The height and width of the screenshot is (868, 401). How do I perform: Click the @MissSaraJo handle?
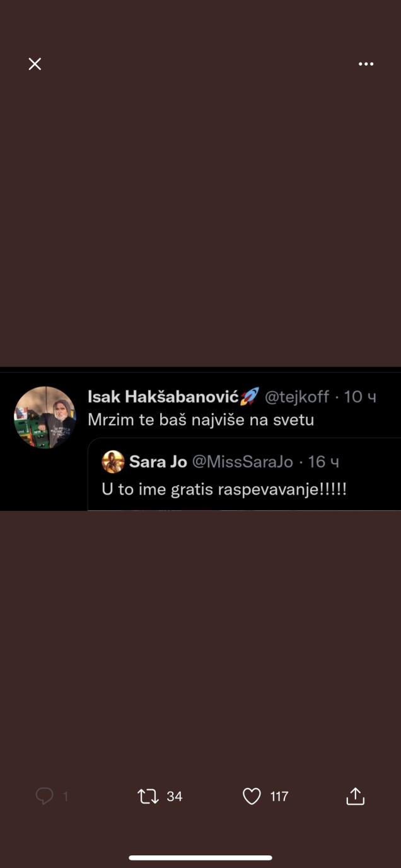[x=243, y=462]
